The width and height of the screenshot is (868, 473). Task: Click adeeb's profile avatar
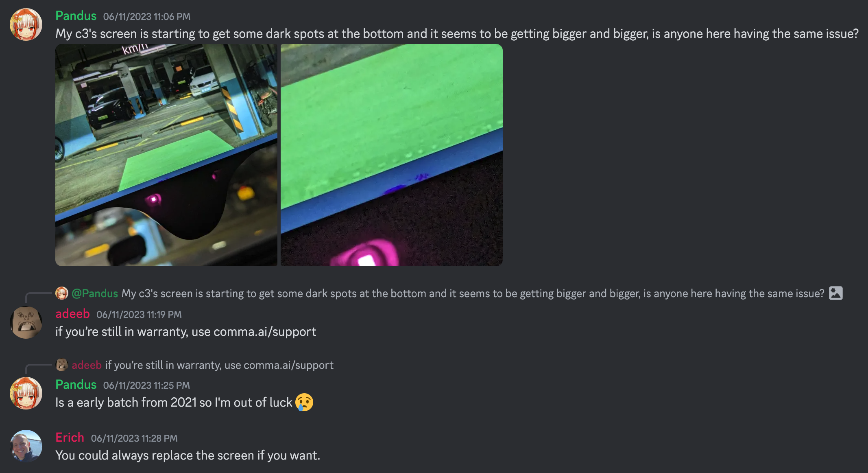tap(26, 322)
